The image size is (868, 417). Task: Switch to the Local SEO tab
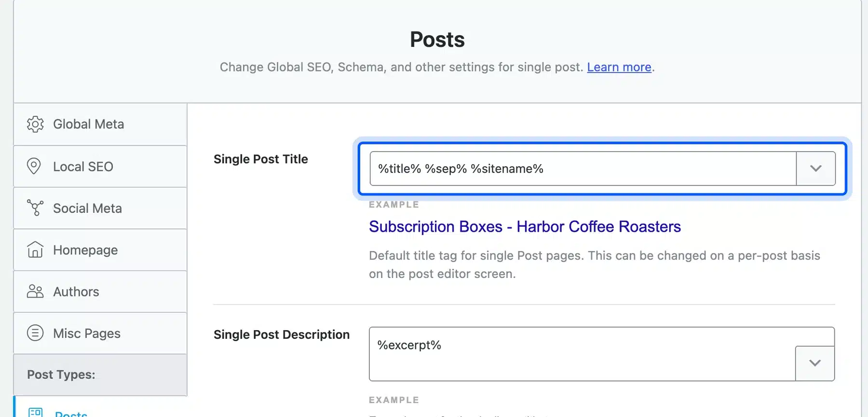100,166
